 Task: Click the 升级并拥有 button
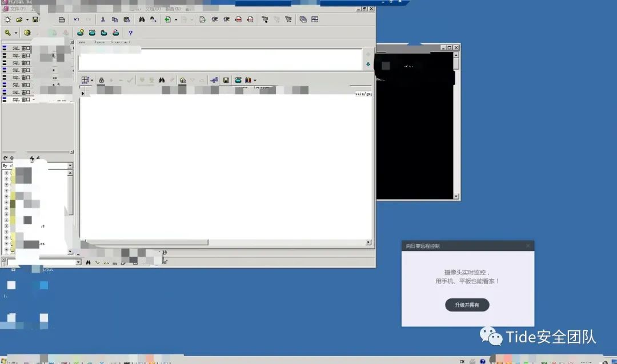tap(467, 305)
